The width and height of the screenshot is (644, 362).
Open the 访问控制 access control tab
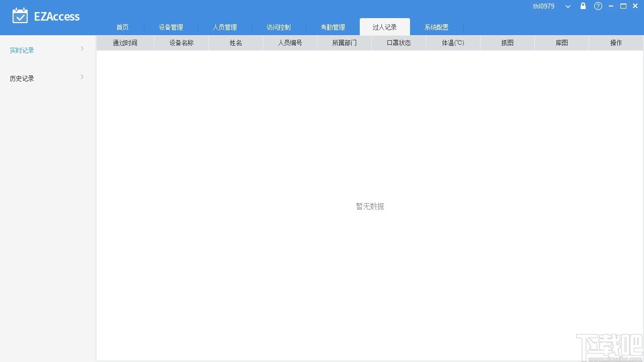click(x=278, y=27)
